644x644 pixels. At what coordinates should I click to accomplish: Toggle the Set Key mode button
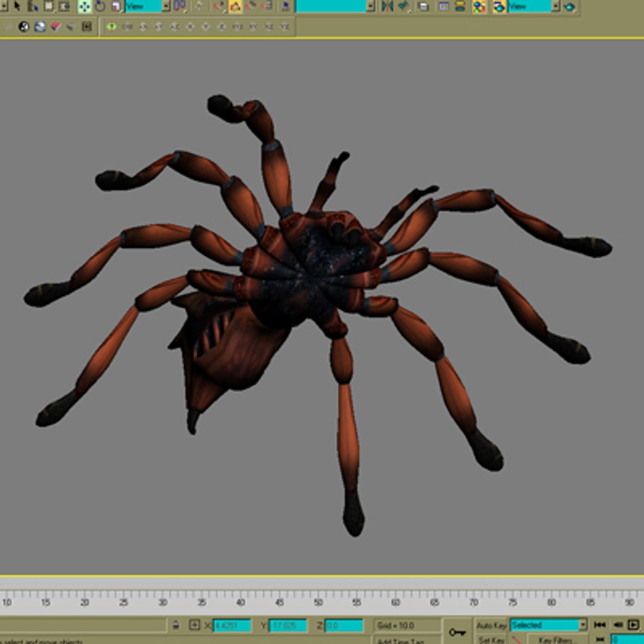click(x=491, y=640)
